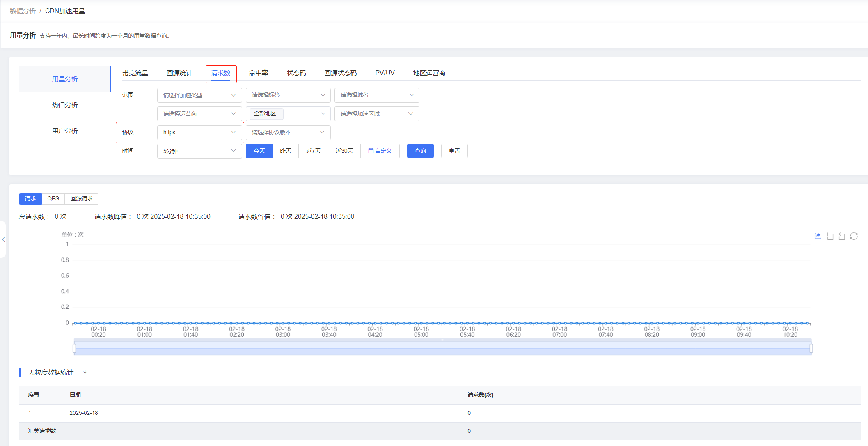Open the 请选择加速区域 dropdown
This screenshot has height=446, width=868.
377,114
